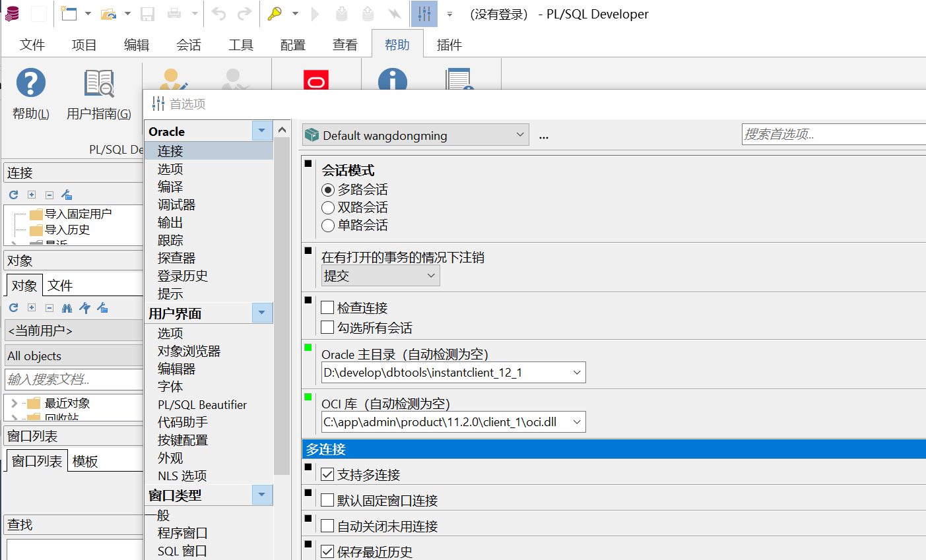926x560 pixels.
Task: Click the Commit database icon
Action: 341,14
